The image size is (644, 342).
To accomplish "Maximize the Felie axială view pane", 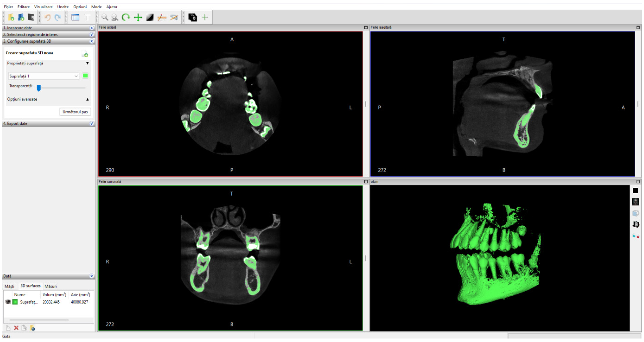I will click(x=366, y=27).
